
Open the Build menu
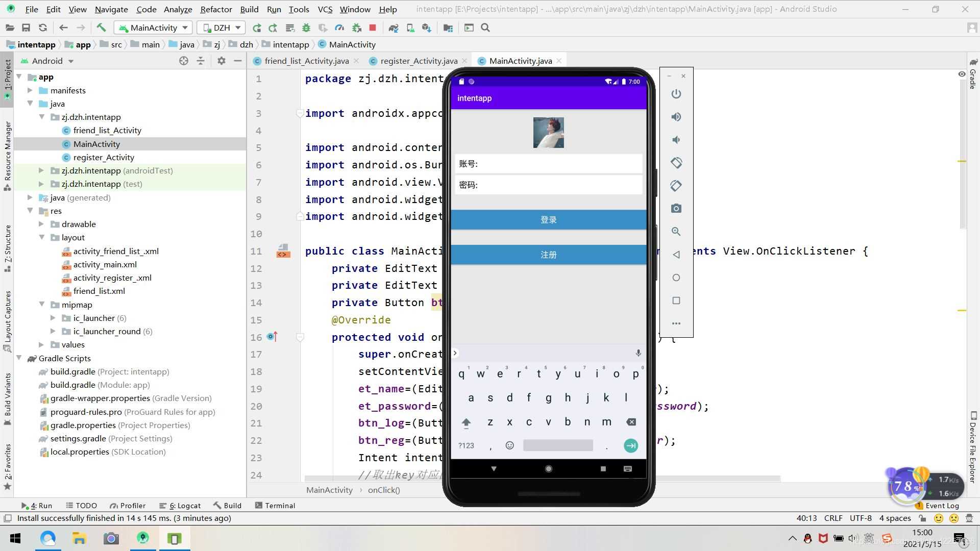[x=249, y=9]
